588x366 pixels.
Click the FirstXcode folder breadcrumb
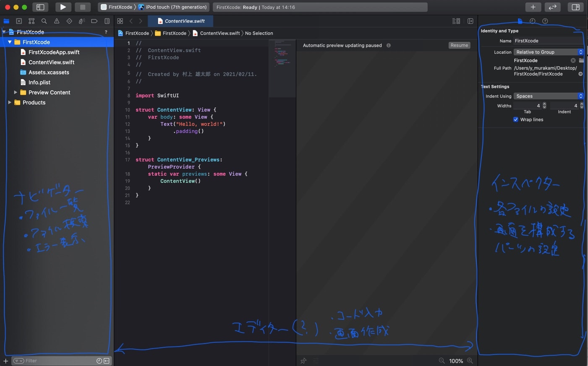[x=171, y=33]
